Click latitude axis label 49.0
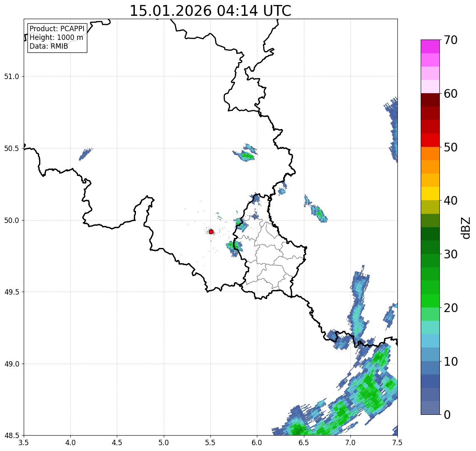Screen dimensions: 476x451 [12, 364]
